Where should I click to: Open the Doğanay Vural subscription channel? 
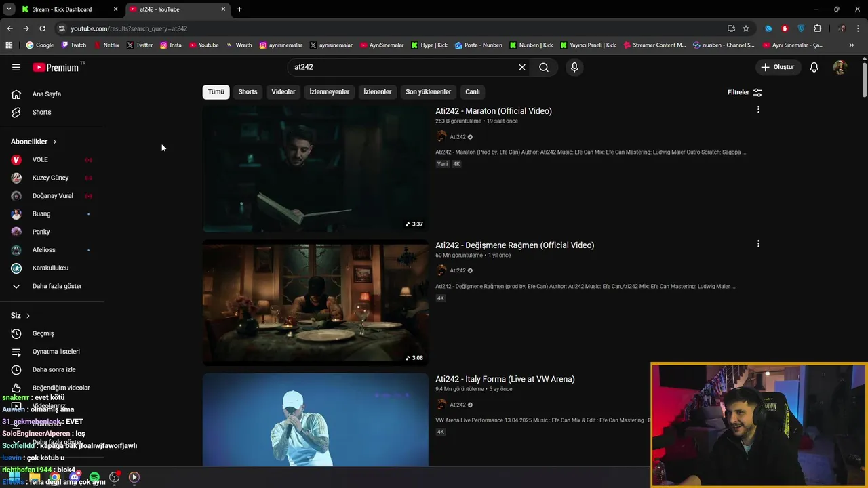[x=52, y=196]
